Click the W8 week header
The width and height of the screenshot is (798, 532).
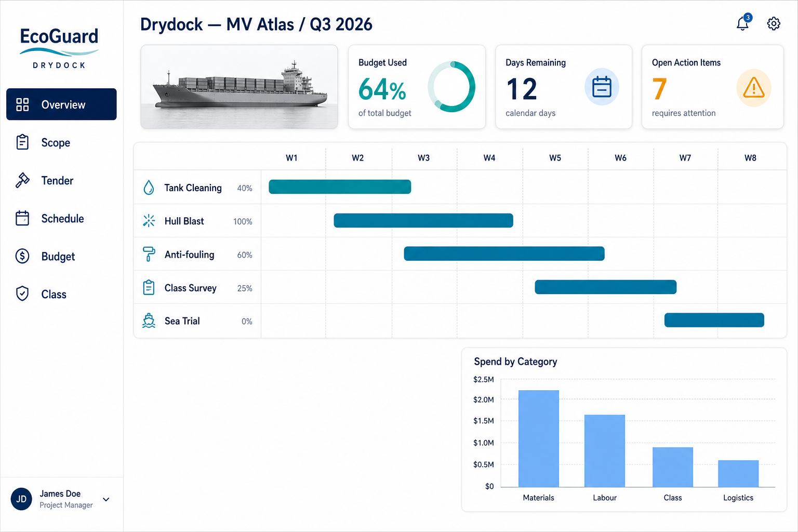[x=751, y=158]
